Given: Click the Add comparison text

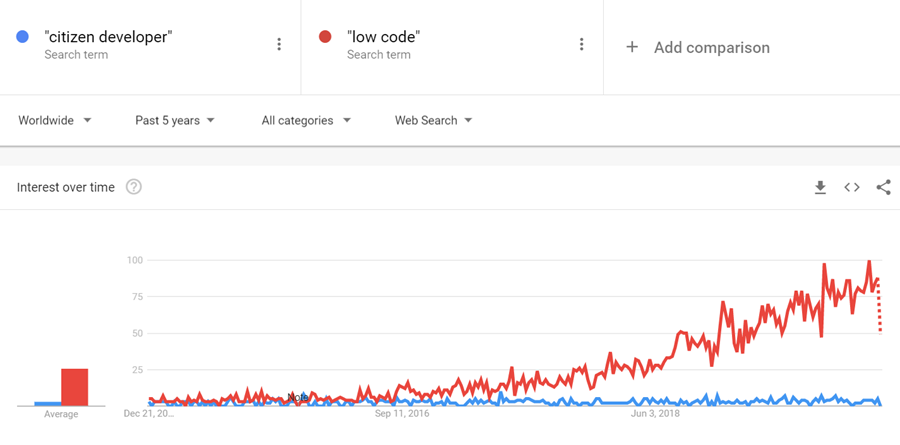Looking at the screenshot, I should pos(712,47).
